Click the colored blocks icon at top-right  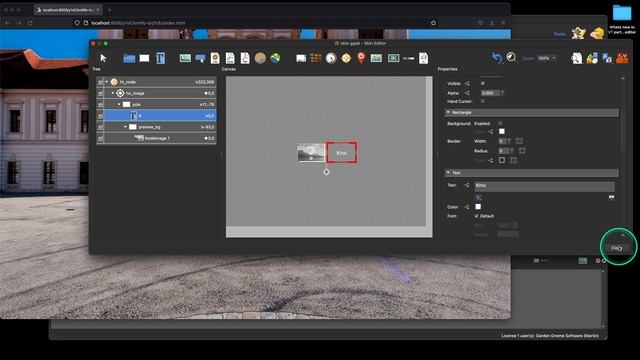pos(592,58)
